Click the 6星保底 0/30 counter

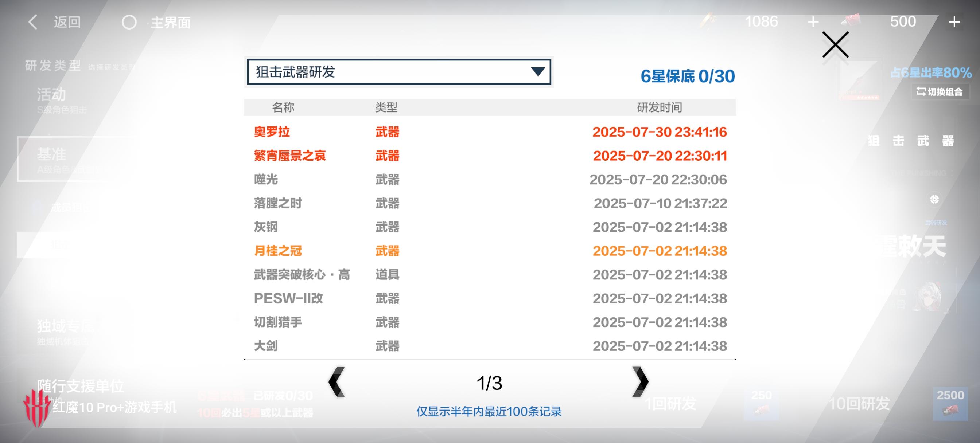click(688, 76)
